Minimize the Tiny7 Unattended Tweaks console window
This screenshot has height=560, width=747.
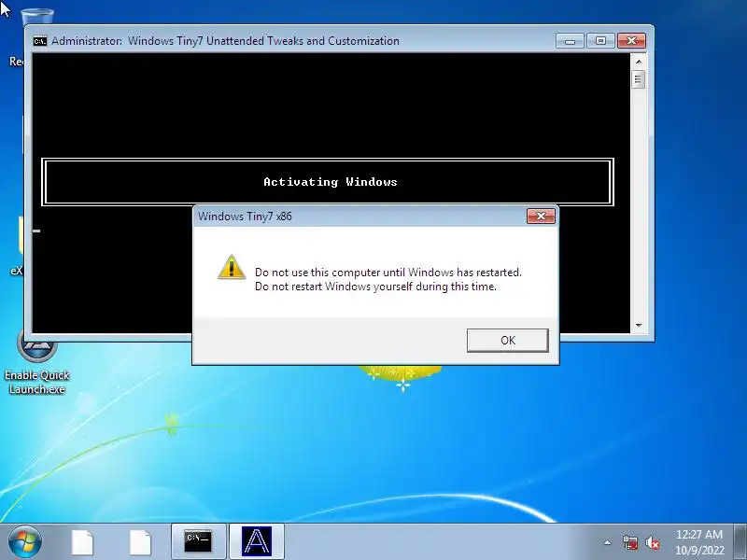(x=570, y=41)
